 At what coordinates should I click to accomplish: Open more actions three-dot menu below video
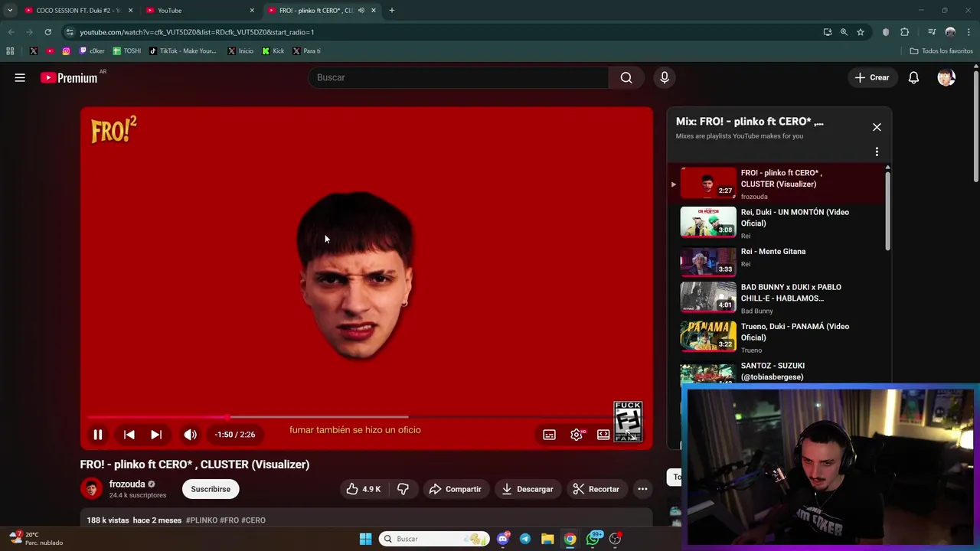tap(642, 489)
